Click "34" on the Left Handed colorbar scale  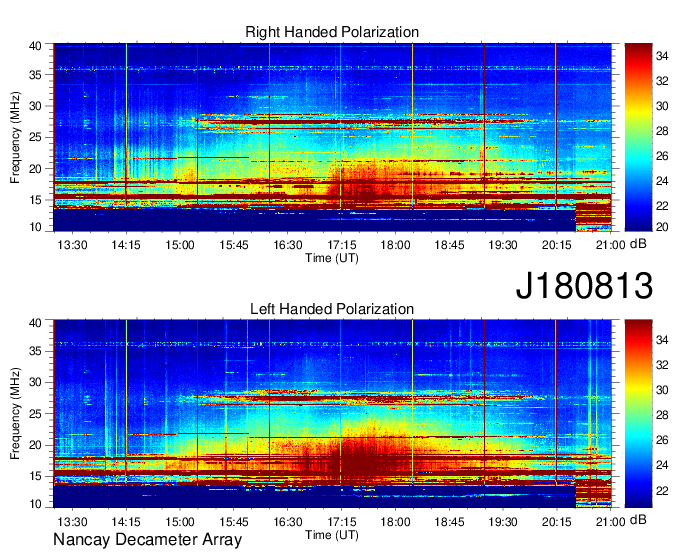pos(662,340)
